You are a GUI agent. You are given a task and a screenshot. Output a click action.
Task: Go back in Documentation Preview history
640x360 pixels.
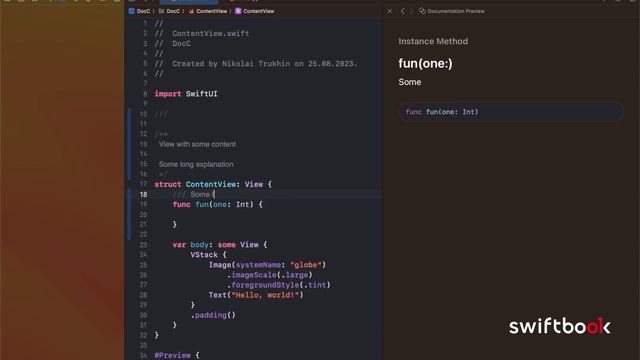tap(402, 11)
